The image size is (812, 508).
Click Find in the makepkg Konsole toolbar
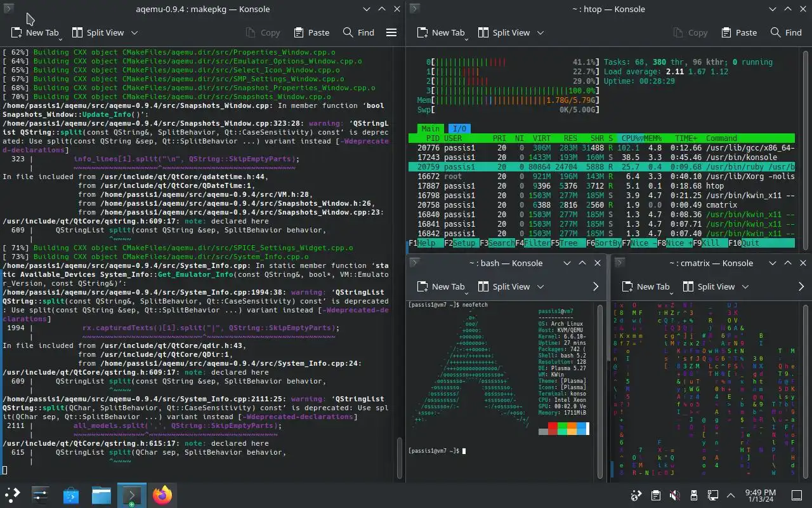click(x=358, y=32)
